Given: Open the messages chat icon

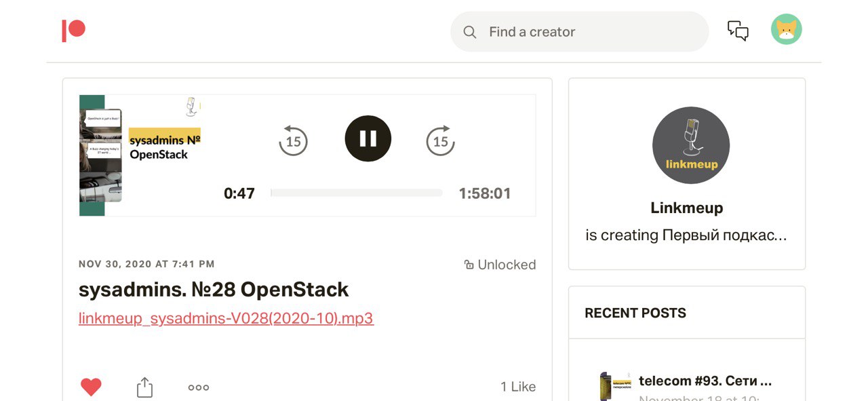Looking at the screenshot, I should tap(738, 31).
